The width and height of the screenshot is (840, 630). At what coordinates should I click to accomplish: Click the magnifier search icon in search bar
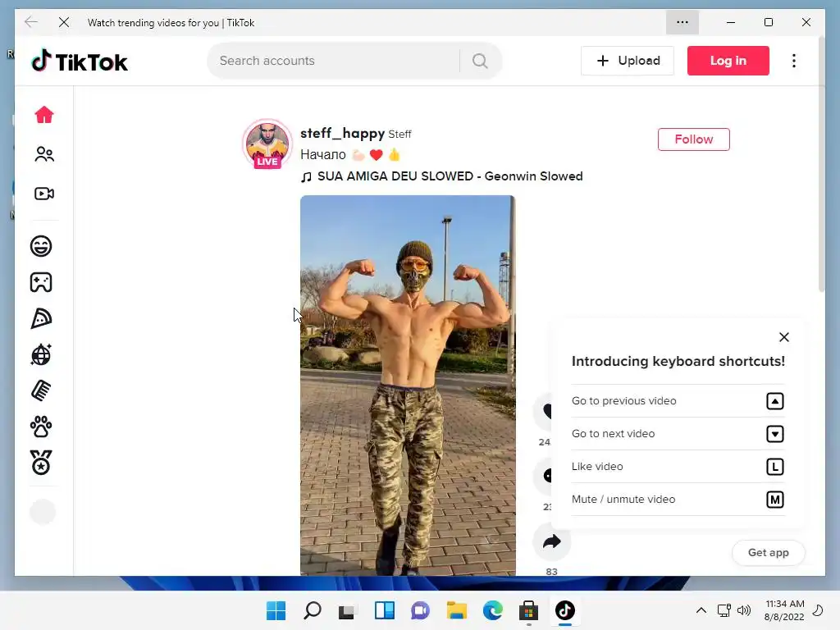pos(480,61)
